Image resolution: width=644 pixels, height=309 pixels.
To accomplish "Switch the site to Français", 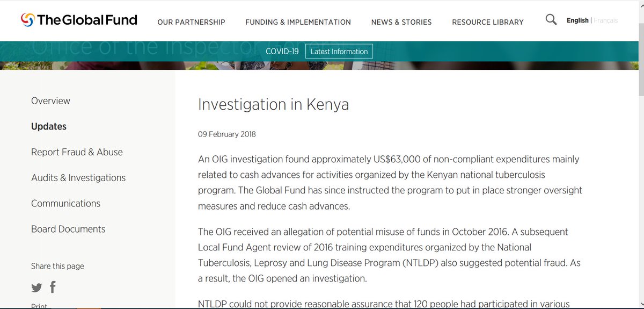I will [606, 20].
